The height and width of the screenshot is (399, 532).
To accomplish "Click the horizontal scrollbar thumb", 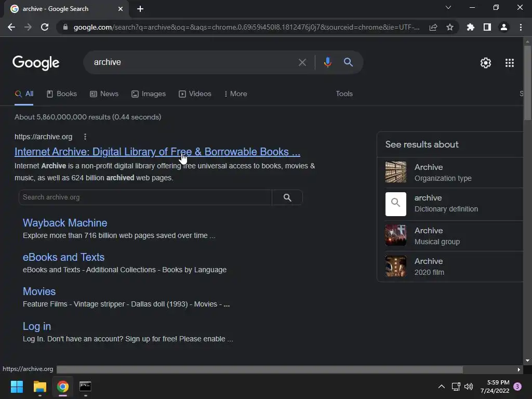I will [260, 369].
